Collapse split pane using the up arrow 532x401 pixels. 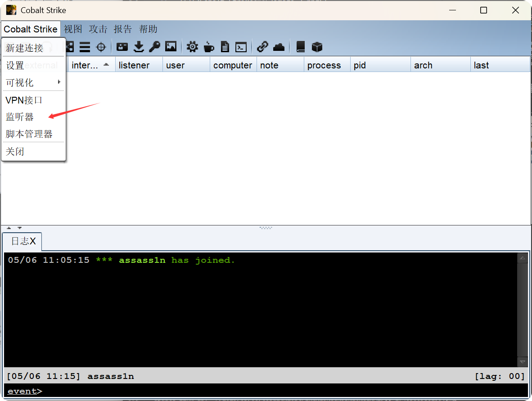[x=9, y=228]
